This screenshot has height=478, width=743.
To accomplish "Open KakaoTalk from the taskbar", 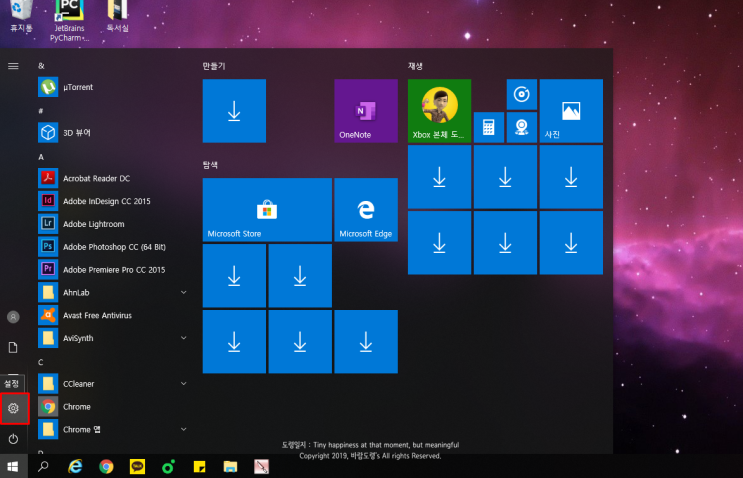I will click(x=137, y=467).
